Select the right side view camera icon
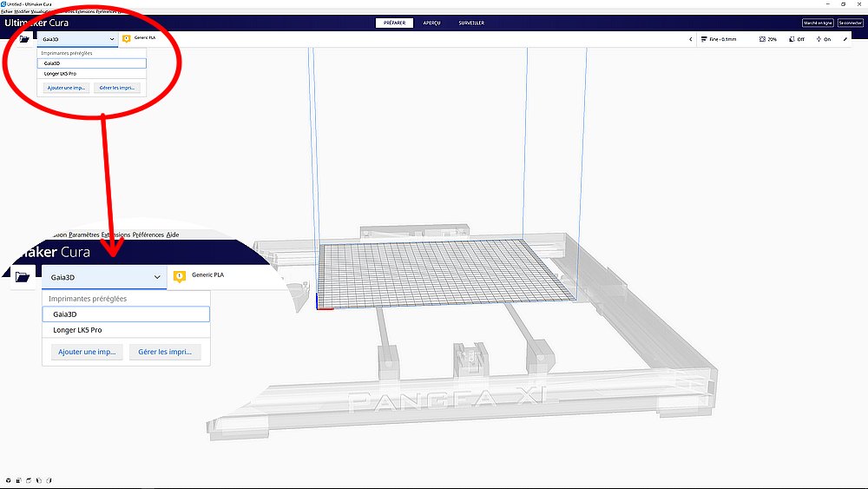This screenshot has height=489, width=868. pos(49,480)
